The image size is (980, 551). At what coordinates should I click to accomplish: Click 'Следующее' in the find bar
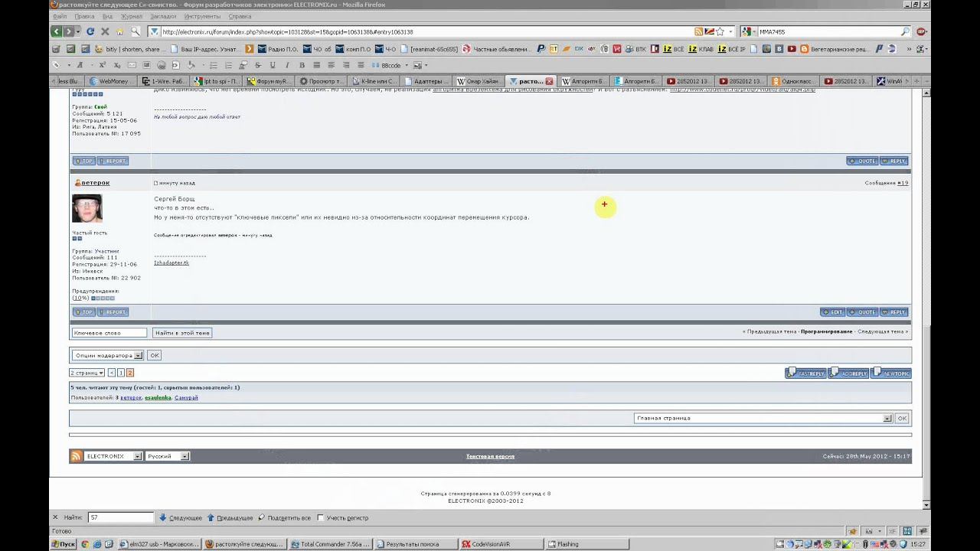pos(181,518)
